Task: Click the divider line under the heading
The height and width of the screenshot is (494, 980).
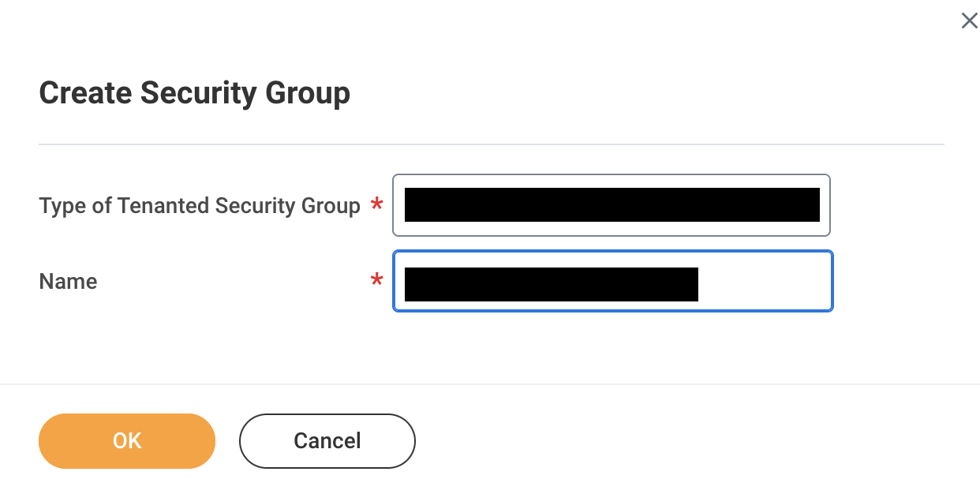Action: click(491, 144)
